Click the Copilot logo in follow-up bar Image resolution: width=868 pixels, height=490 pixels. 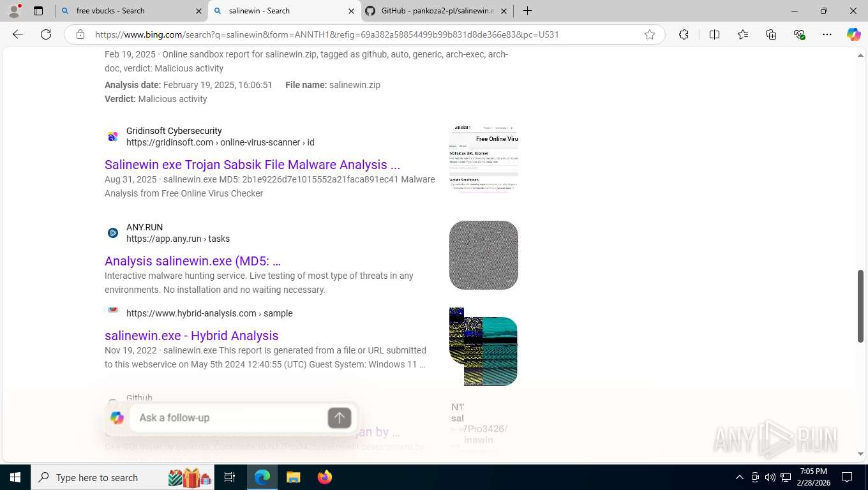(x=117, y=418)
